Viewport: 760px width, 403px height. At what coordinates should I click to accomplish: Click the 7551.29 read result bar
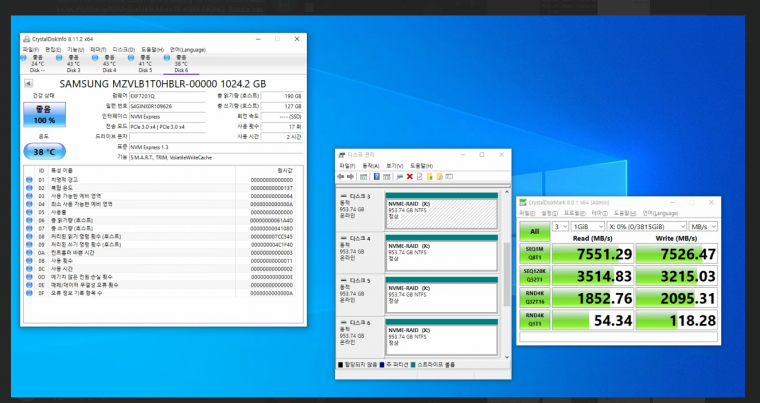593,254
